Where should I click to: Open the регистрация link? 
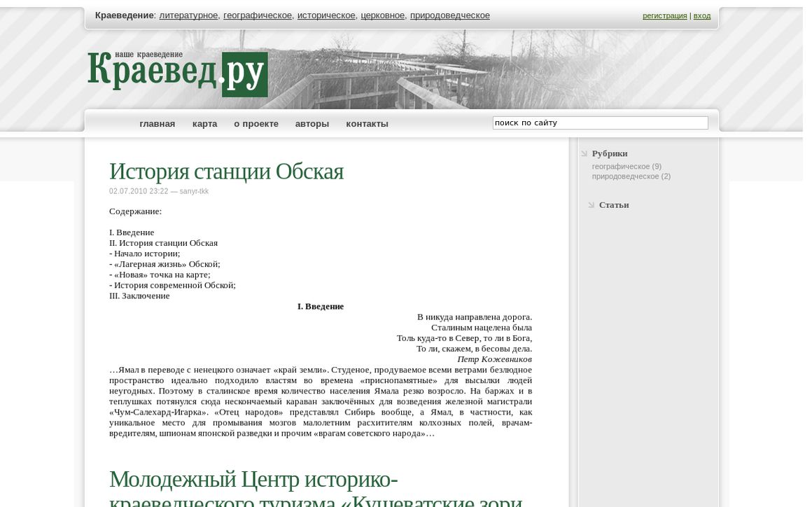pos(664,16)
